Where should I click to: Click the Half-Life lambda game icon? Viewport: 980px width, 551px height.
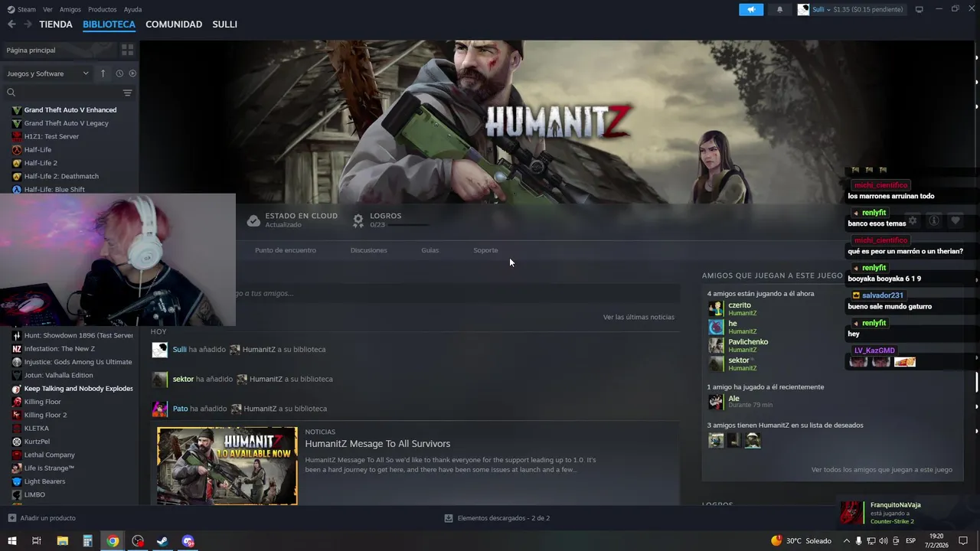[17, 150]
